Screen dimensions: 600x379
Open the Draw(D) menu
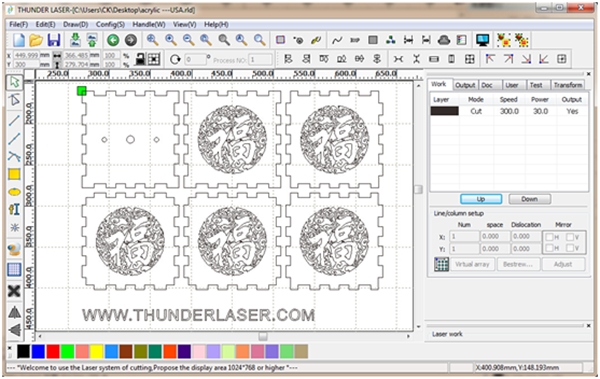[x=76, y=25]
